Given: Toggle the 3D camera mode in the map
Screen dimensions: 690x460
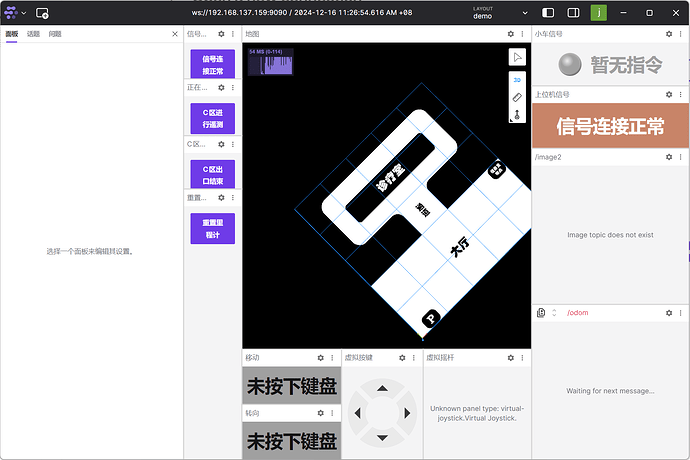Looking at the screenshot, I should [x=517, y=80].
